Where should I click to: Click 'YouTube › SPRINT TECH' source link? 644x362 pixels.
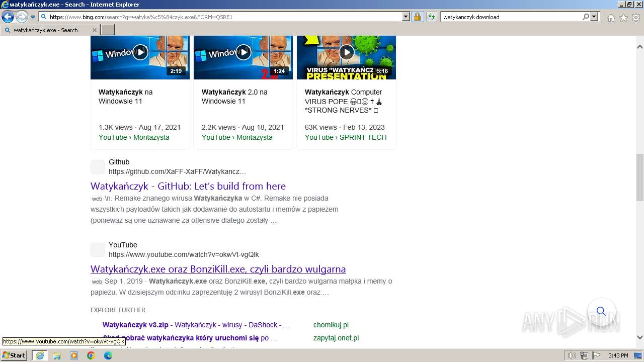click(x=346, y=137)
